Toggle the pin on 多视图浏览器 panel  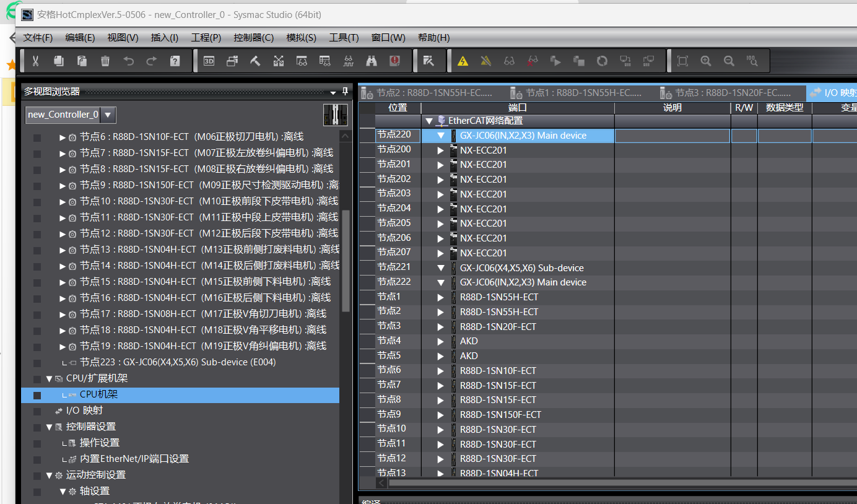point(346,92)
